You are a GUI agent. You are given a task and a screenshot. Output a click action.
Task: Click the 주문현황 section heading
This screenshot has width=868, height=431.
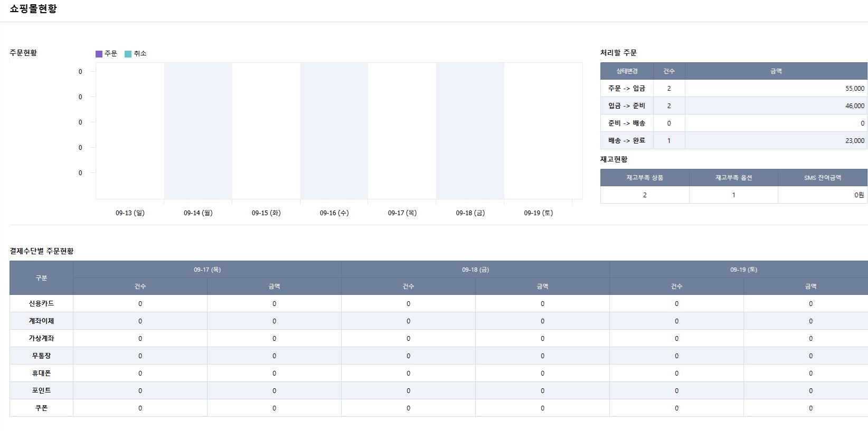(x=23, y=53)
